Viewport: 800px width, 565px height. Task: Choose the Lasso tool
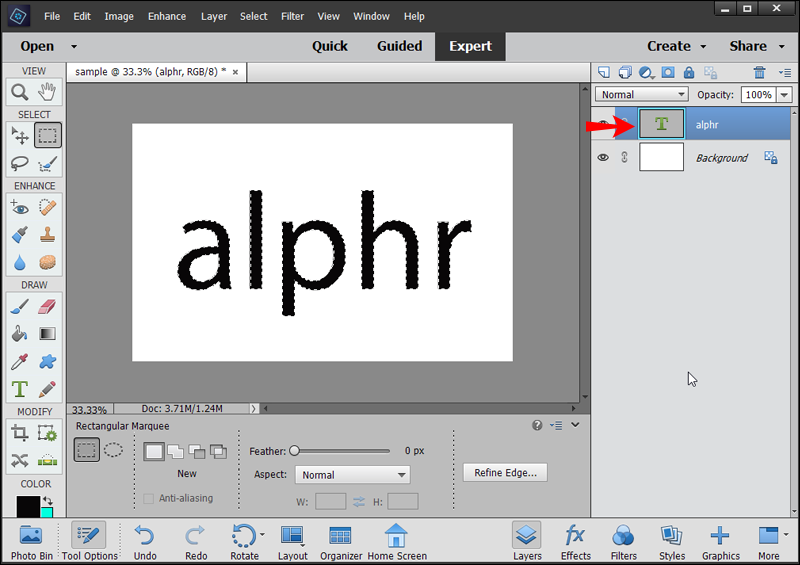point(19,163)
